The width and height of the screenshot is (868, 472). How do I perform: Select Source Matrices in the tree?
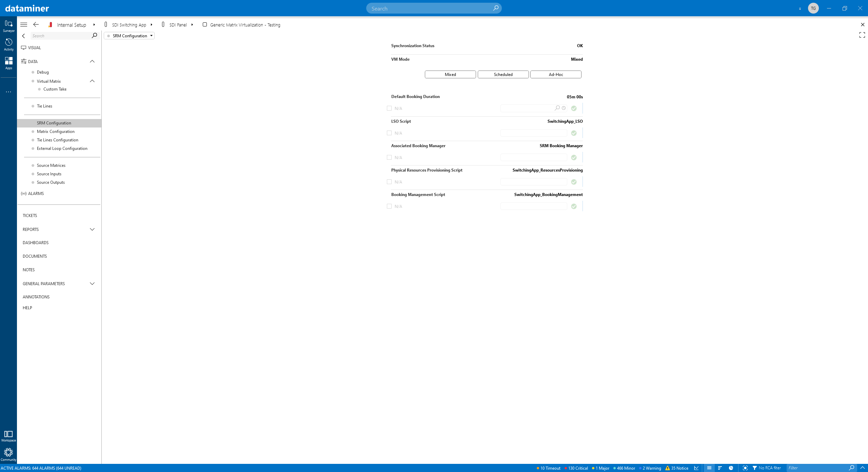[51, 165]
